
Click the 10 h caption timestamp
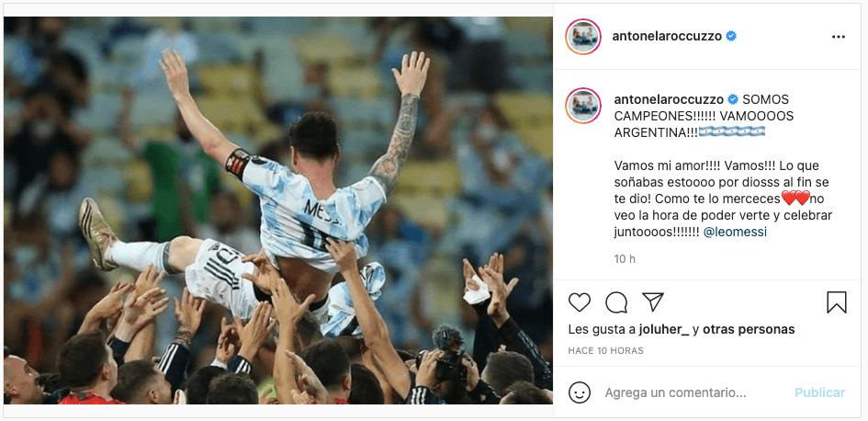(625, 258)
